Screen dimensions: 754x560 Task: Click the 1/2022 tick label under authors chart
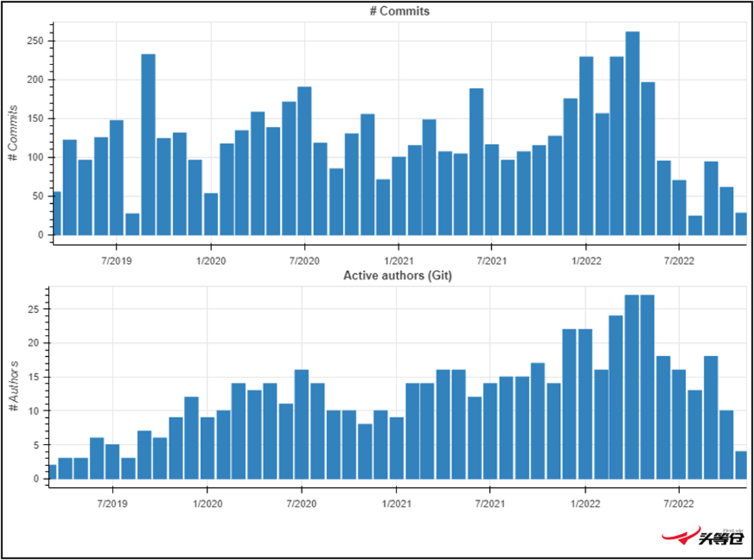tap(584, 504)
